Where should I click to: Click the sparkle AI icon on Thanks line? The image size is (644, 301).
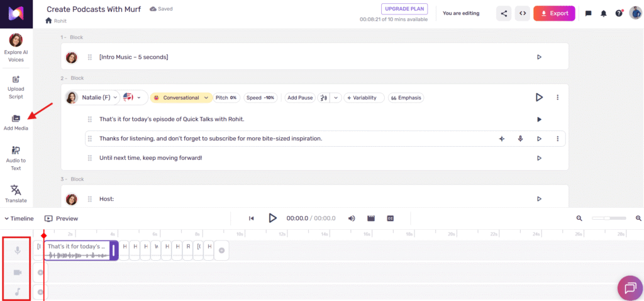pyautogui.click(x=501, y=139)
